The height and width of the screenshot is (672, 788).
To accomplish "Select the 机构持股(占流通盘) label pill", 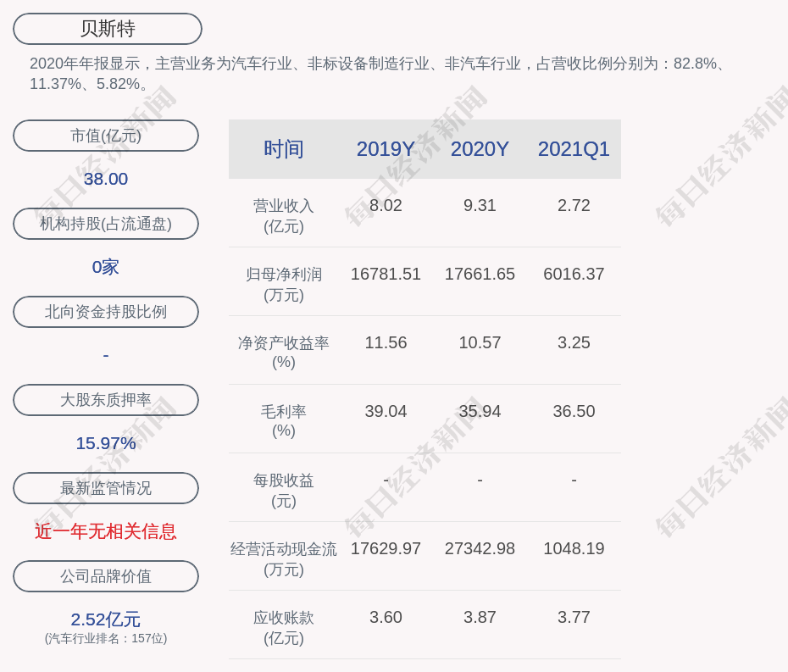I will click(106, 224).
